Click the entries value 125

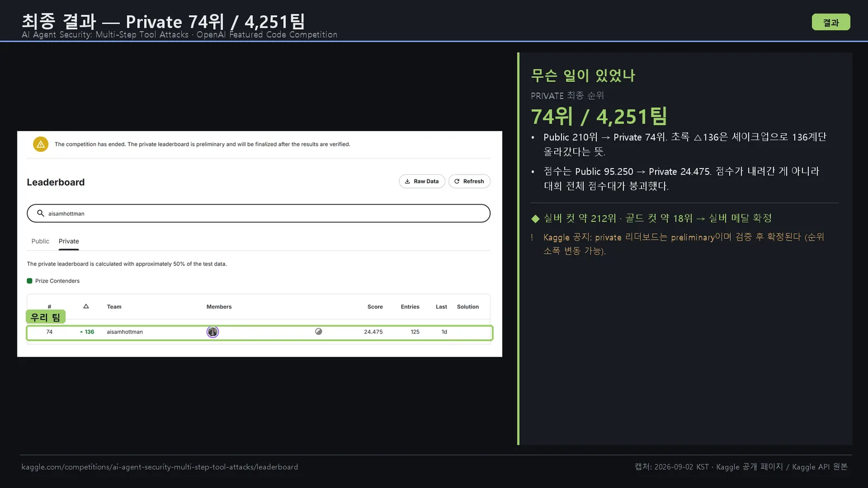[x=415, y=332]
